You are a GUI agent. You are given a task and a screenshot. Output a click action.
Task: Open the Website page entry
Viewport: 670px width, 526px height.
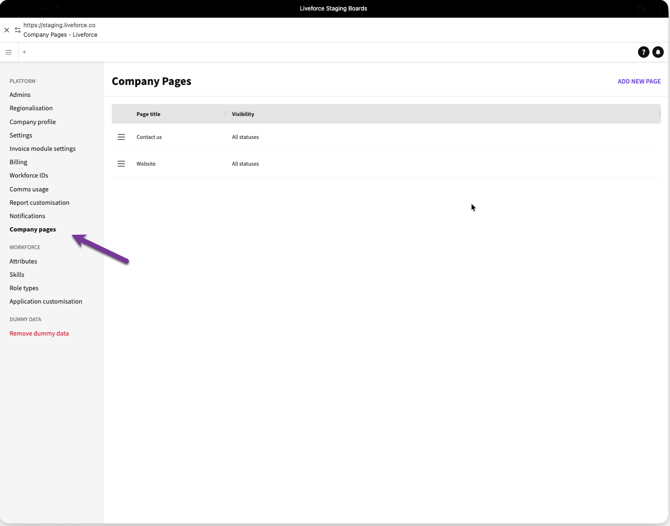click(146, 164)
